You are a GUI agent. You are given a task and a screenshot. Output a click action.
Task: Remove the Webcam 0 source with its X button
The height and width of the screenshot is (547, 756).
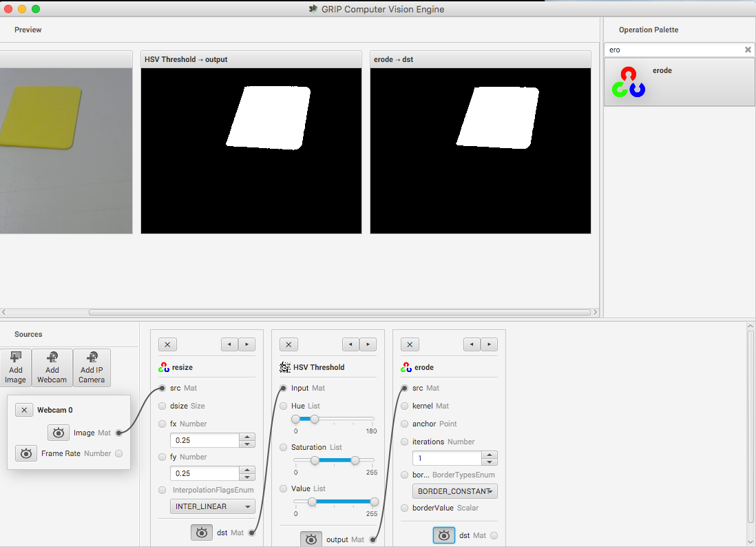pos(23,409)
